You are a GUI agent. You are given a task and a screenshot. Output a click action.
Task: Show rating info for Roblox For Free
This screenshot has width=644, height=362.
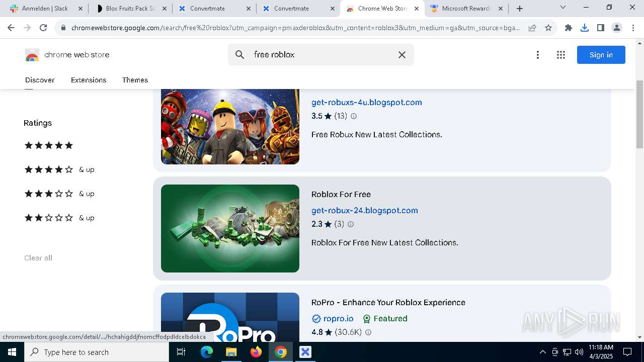click(x=351, y=224)
